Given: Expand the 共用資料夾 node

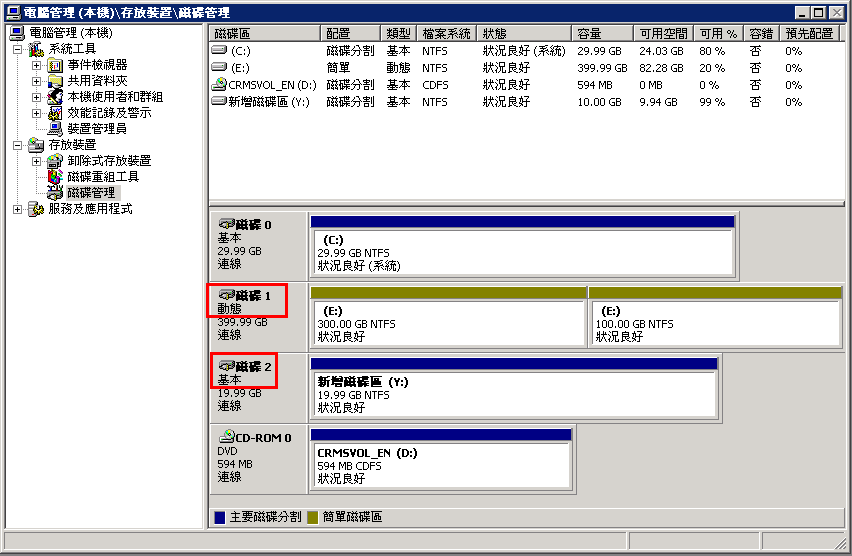Looking at the screenshot, I should coord(36,82).
